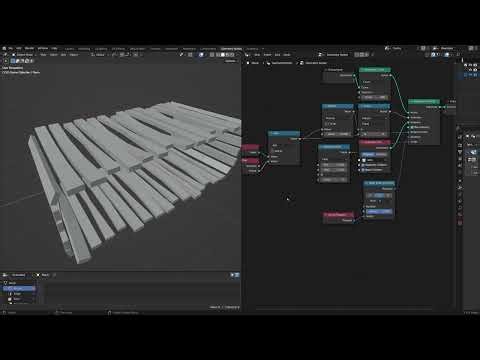Open the Window menu
The height and width of the screenshot is (360, 480).
43,49
